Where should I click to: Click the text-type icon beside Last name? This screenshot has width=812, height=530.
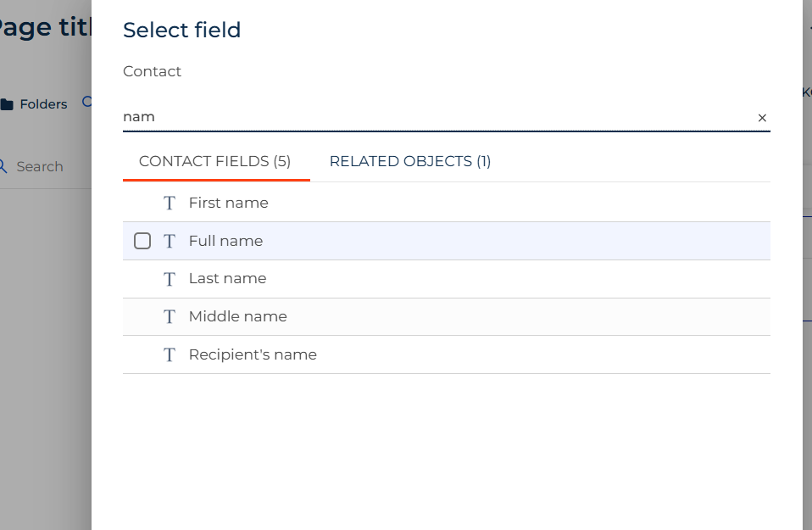click(x=170, y=279)
